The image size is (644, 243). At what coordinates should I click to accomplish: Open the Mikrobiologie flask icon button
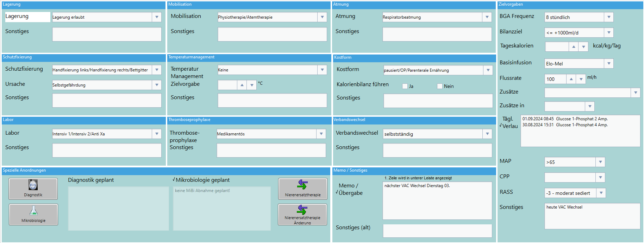tap(33, 214)
